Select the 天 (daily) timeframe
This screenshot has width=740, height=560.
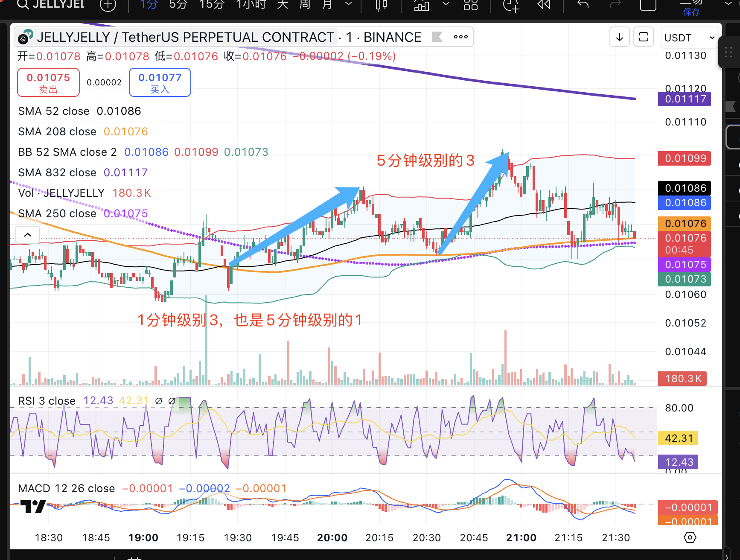click(x=282, y=5)
